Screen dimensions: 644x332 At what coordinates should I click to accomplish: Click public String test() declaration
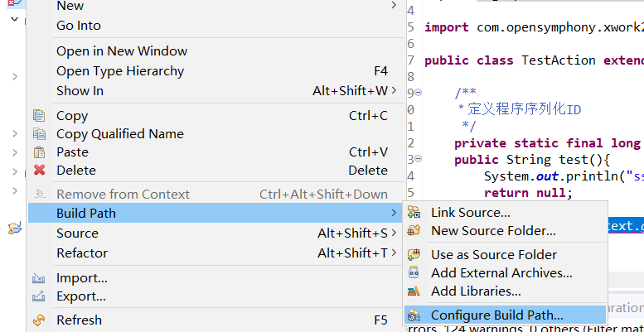[533, 159]
